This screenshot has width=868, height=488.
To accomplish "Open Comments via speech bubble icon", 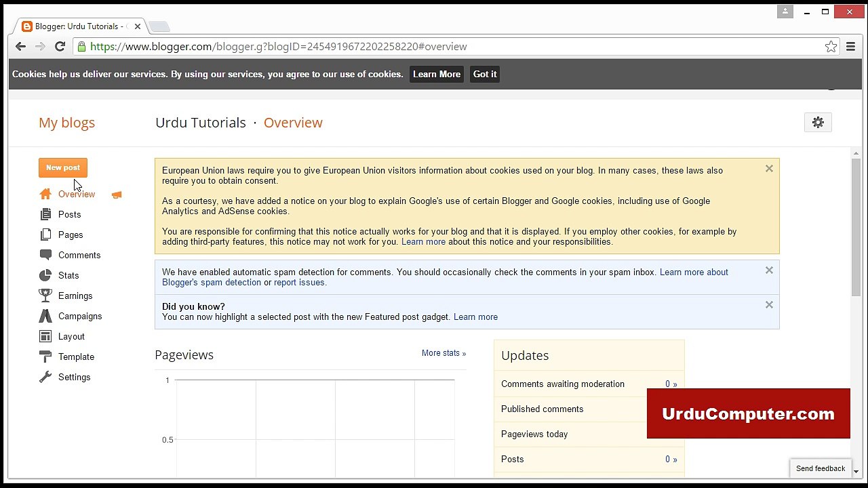I will [x=45, y=255].
